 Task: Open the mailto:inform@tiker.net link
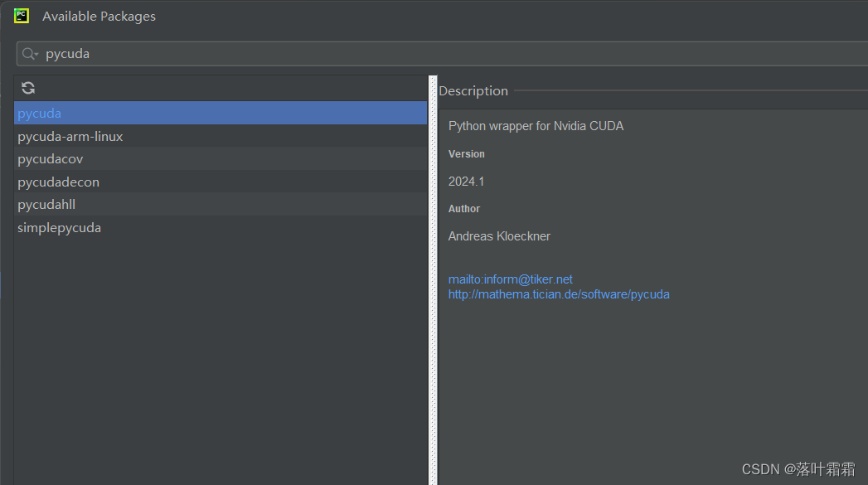(511, 279)
